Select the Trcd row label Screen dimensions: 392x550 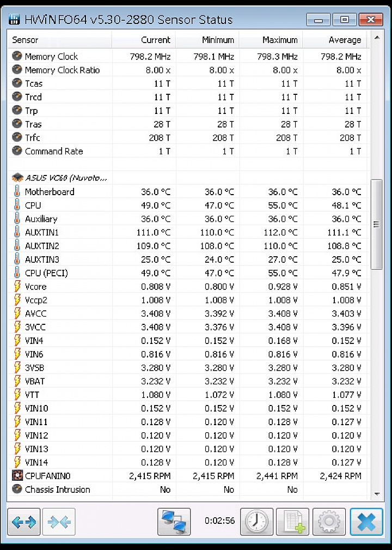pos(33,97)
